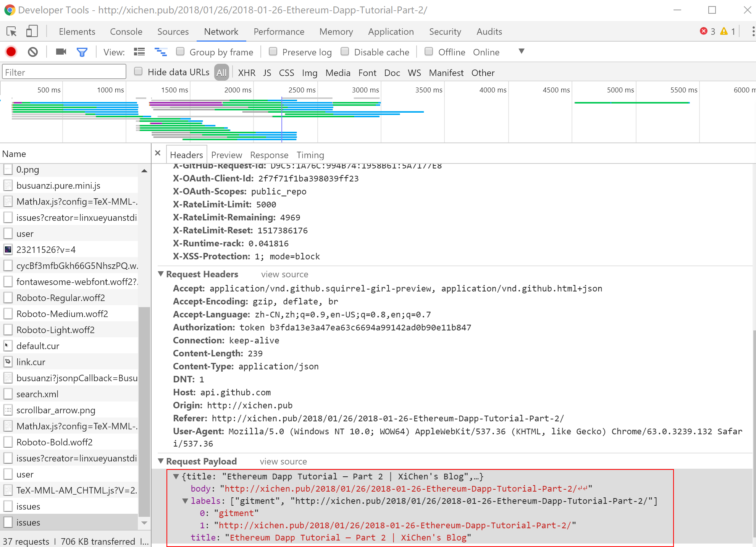
Task: Click the Filter text input
Action: 64,72
